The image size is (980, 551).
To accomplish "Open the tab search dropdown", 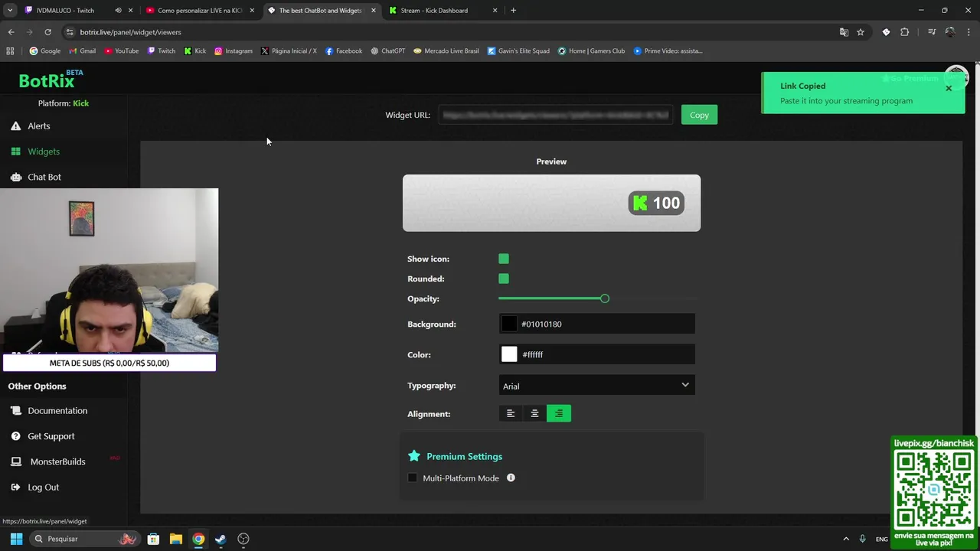I will [10, 11].
